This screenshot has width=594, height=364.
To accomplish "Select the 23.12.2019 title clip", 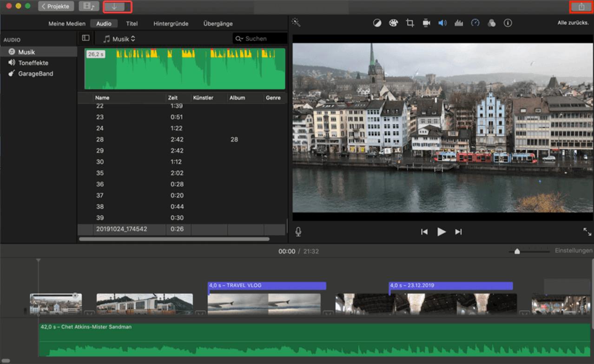I will [x=451, y=285].
